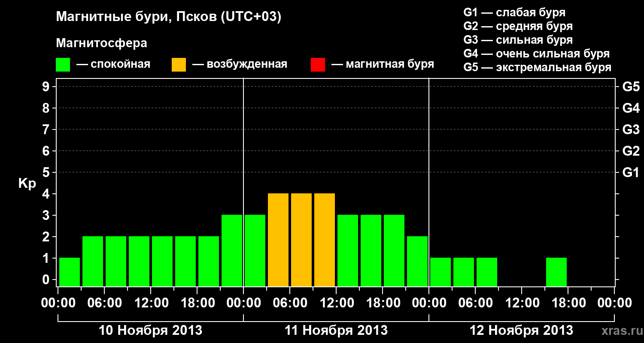The height and width of the screenshot is (343, 644).
Task: Click the right-axis label 'G3'
Action: [x=631, y=129]
